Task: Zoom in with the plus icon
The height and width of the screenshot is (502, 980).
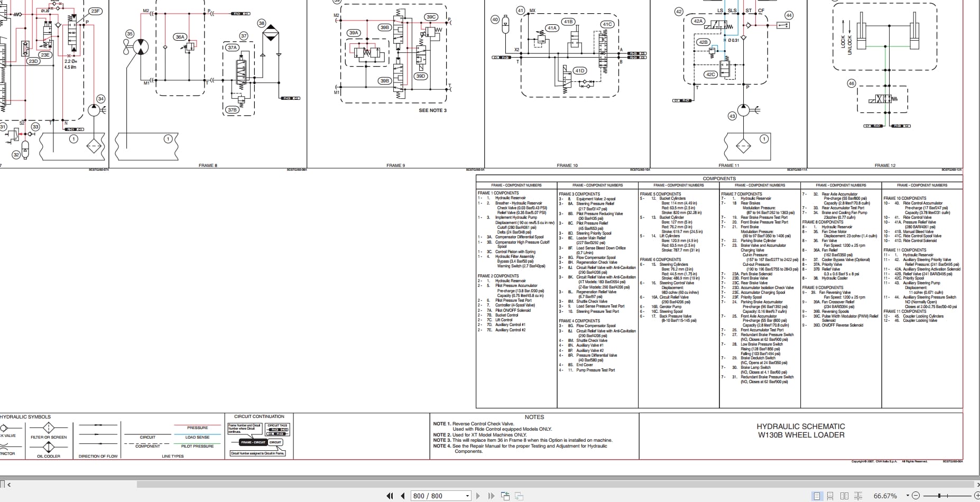Action: tap(978, 496)
